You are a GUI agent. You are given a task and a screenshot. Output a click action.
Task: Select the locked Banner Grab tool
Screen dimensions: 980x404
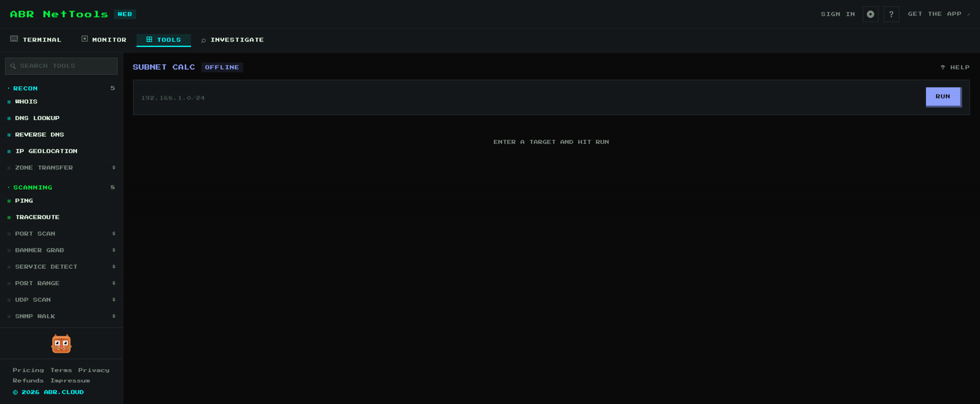(61, 250)
